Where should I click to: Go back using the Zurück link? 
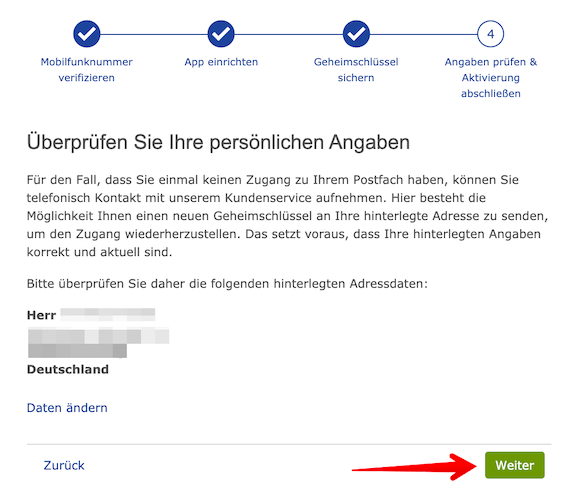pos(64,465)
